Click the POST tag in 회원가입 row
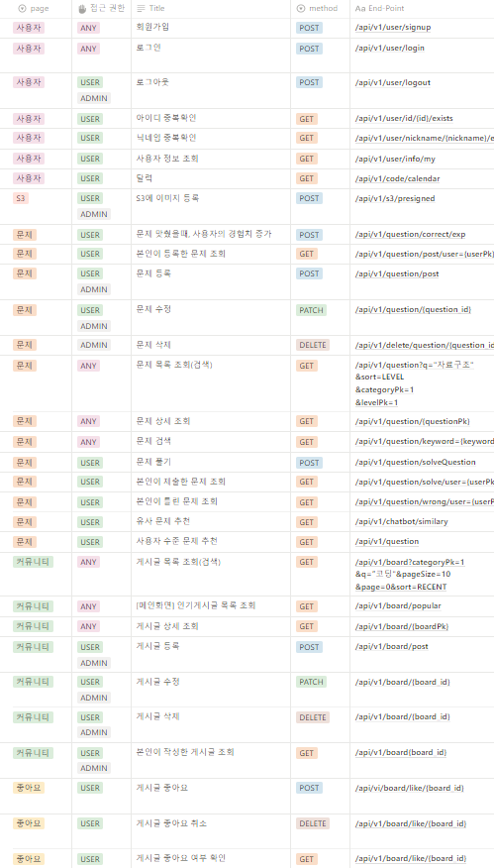Screen dimensions: 494x868 point(309,28)
